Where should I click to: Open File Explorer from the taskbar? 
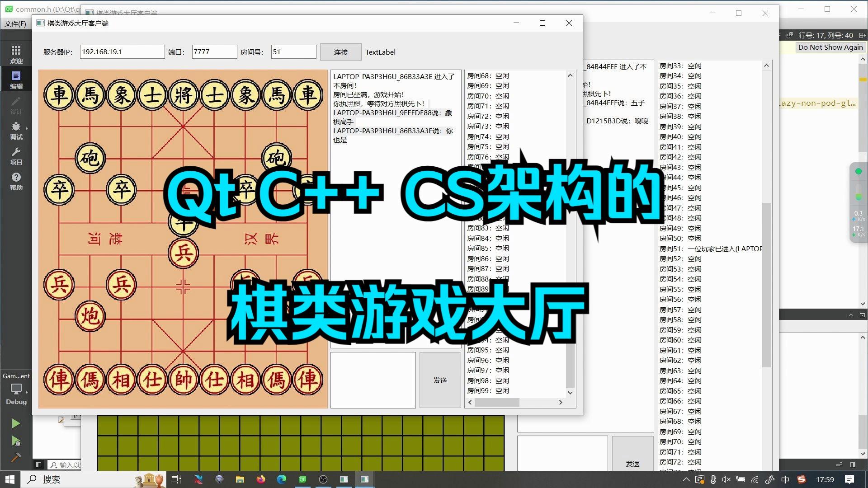pyautogui.click(x=240, y=479)
